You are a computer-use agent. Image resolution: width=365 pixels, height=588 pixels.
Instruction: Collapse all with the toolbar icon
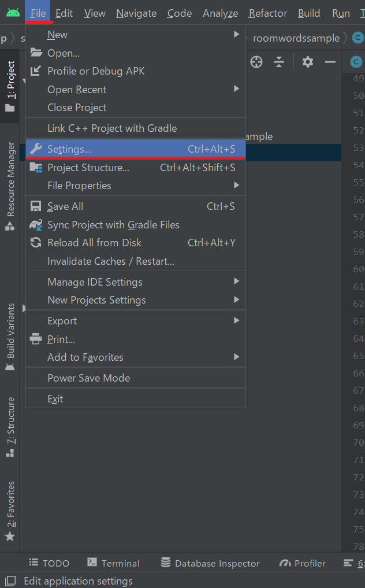coord(279,62)
